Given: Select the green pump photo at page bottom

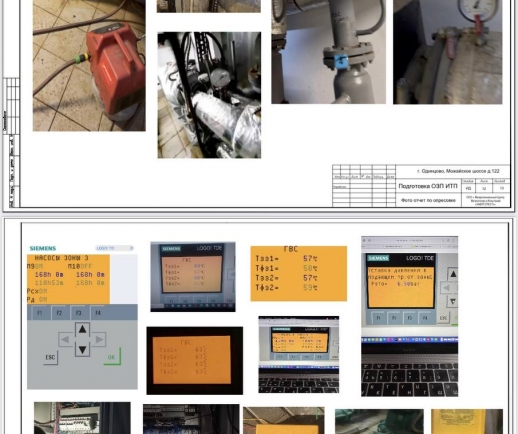Looking at the screenshot, I should point(379,422).
